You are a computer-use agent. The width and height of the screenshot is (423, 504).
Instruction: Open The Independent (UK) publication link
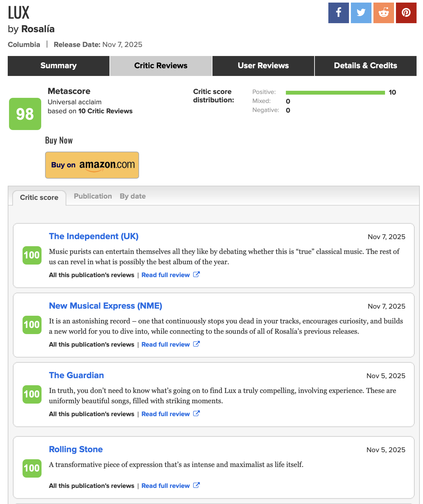click(94, 236)
